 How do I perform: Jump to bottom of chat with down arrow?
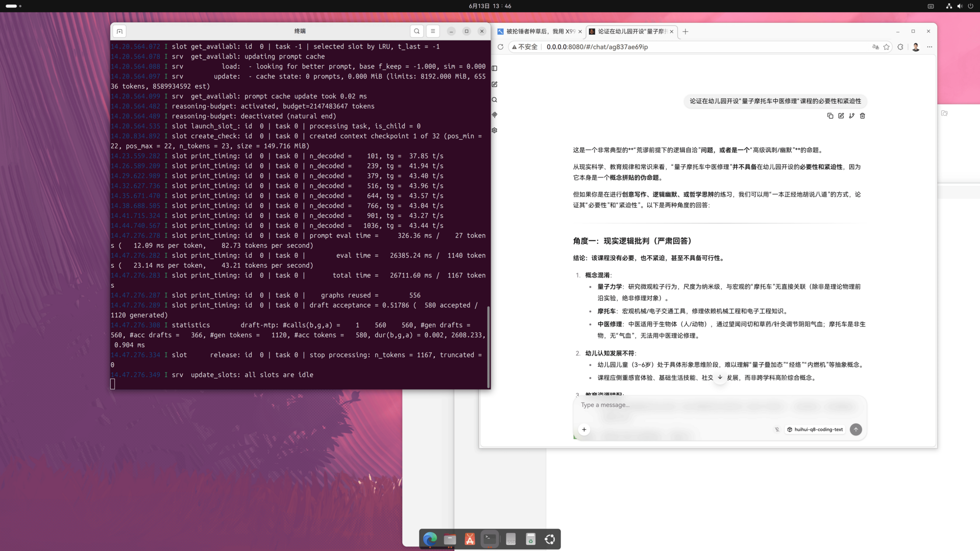720,378
